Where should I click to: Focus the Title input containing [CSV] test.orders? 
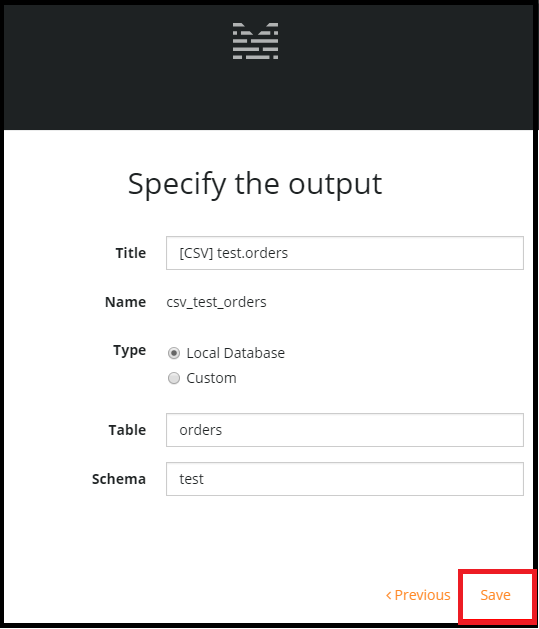(x=345, y=253)
